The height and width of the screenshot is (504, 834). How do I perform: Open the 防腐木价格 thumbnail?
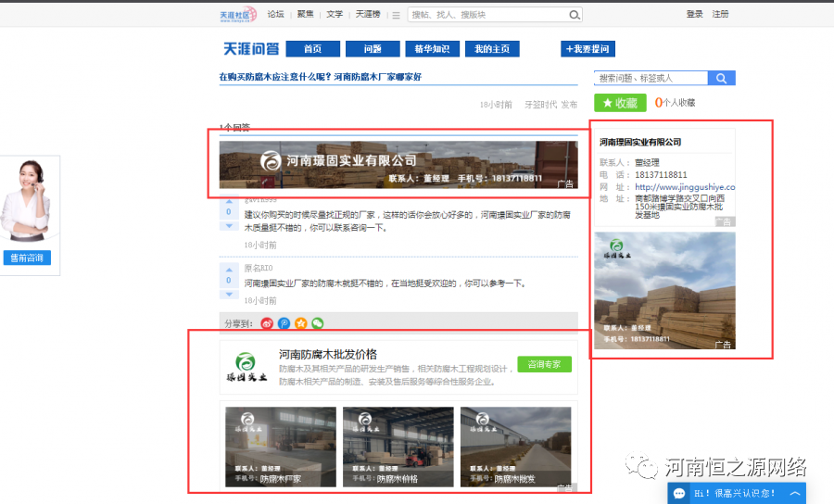click(398, 447)
